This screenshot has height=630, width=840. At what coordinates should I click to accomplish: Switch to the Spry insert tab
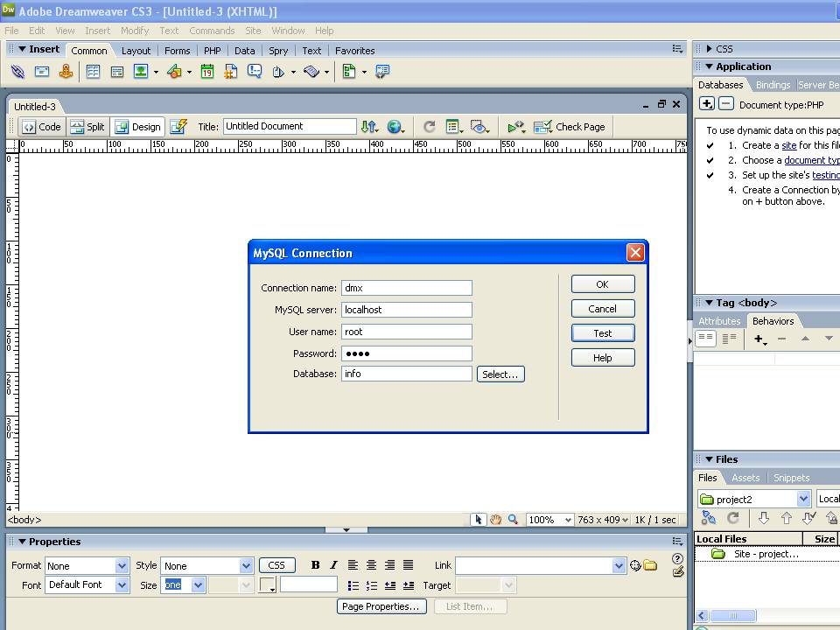[x=278, y=51]
